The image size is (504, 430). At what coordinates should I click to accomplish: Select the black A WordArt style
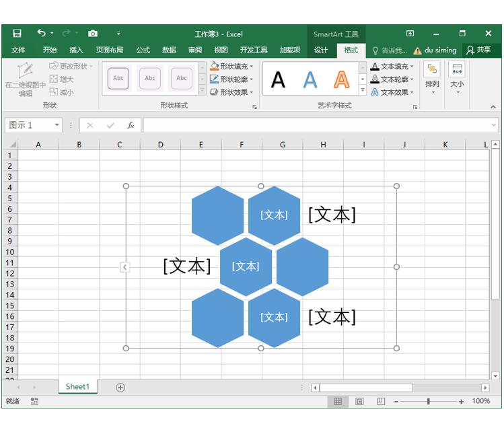(x=279, y=80)
